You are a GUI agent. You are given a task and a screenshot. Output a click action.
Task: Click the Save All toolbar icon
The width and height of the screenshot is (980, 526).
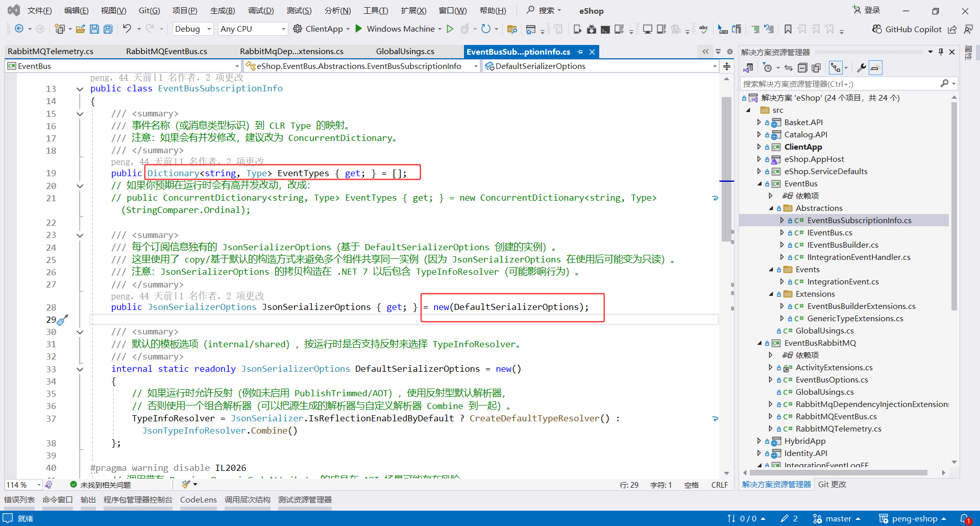108,29
